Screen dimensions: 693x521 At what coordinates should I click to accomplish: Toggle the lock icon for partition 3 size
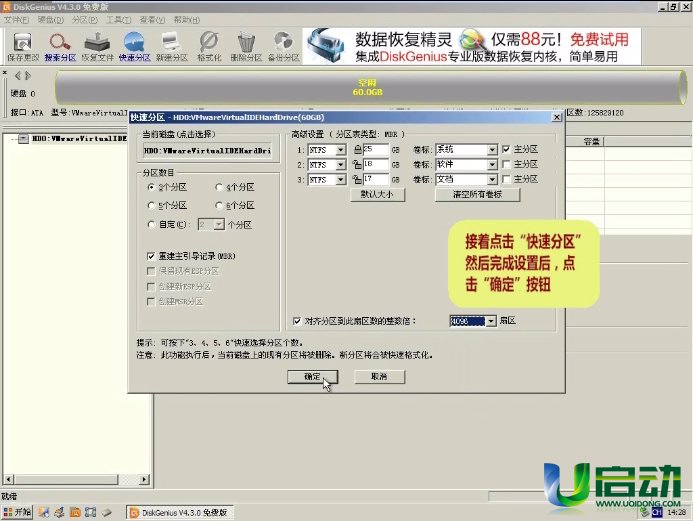pos(357,179)
